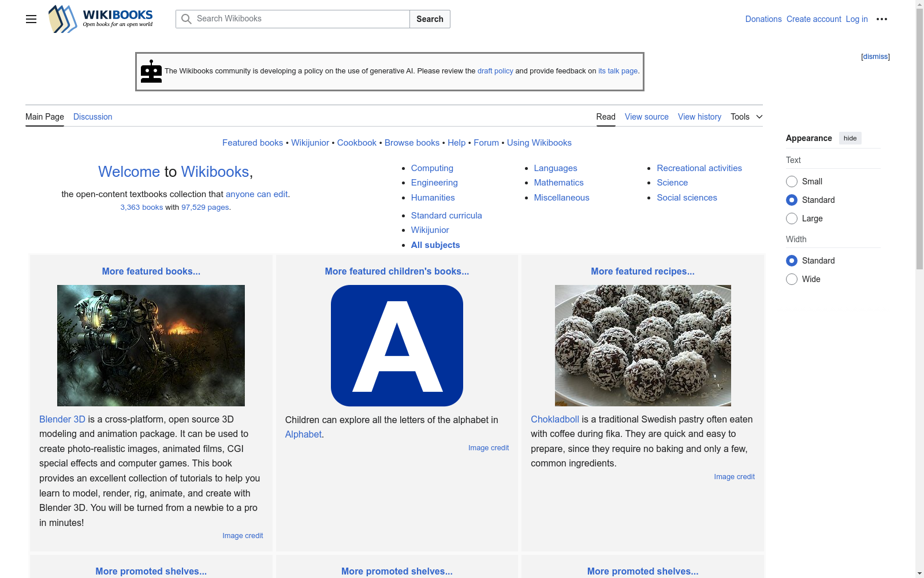Open the View history tab
The image size is (924, 578).
[x=699, y=117]
